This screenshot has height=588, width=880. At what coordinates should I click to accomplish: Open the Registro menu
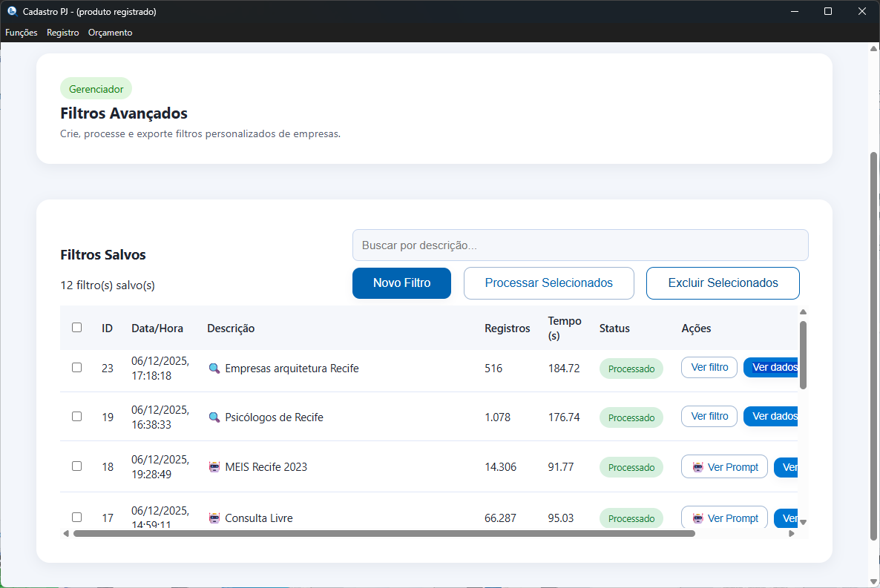[62, 33]
